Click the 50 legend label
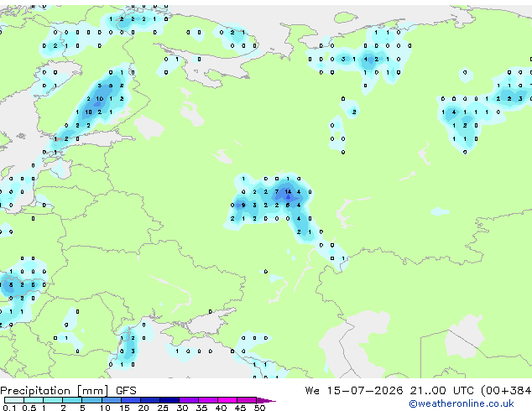532x411 pixels. (x=259, y=408)
